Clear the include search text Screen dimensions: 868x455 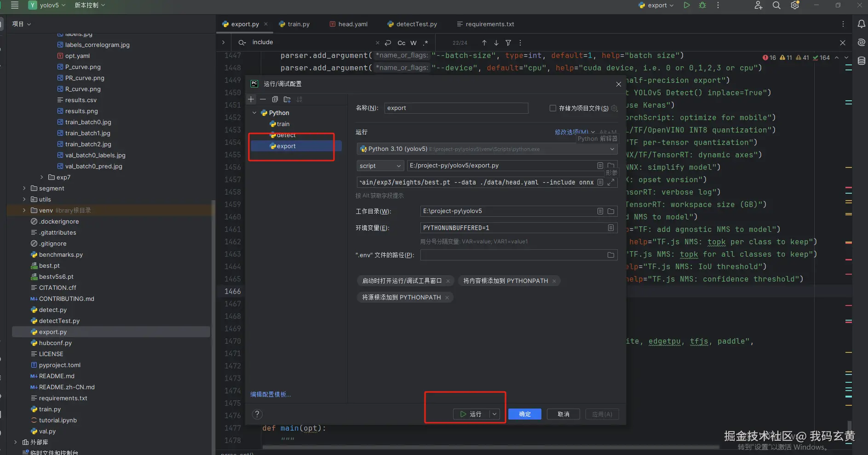tap(378, 43)
